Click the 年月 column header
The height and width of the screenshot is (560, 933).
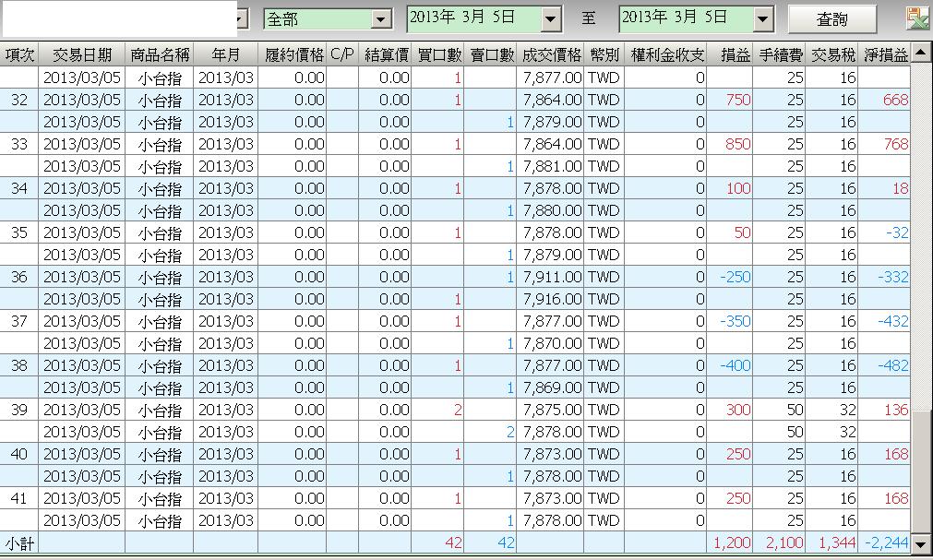225,54
